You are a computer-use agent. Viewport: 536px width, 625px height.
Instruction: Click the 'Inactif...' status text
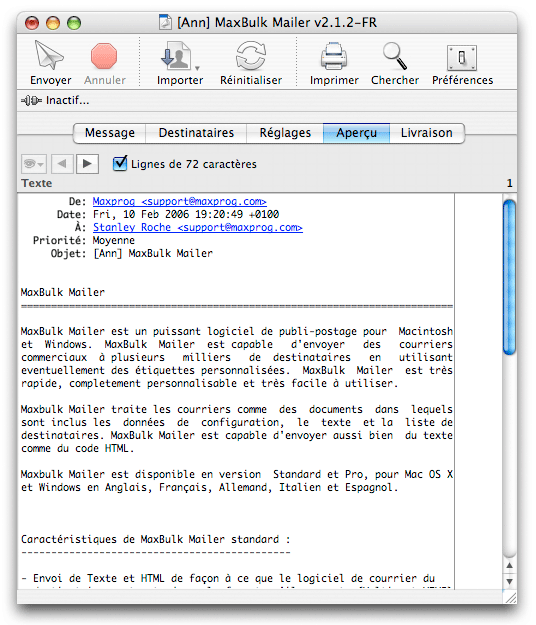[67, 100]
